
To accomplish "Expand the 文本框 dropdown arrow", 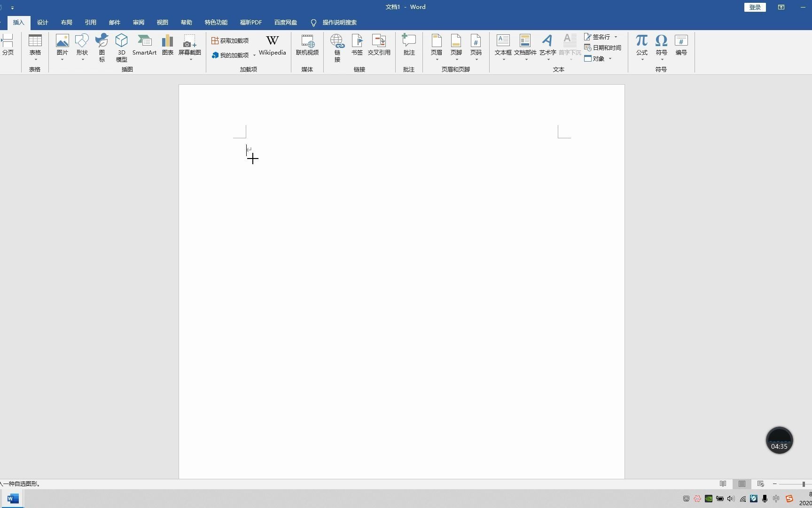I will coord(504,60).
